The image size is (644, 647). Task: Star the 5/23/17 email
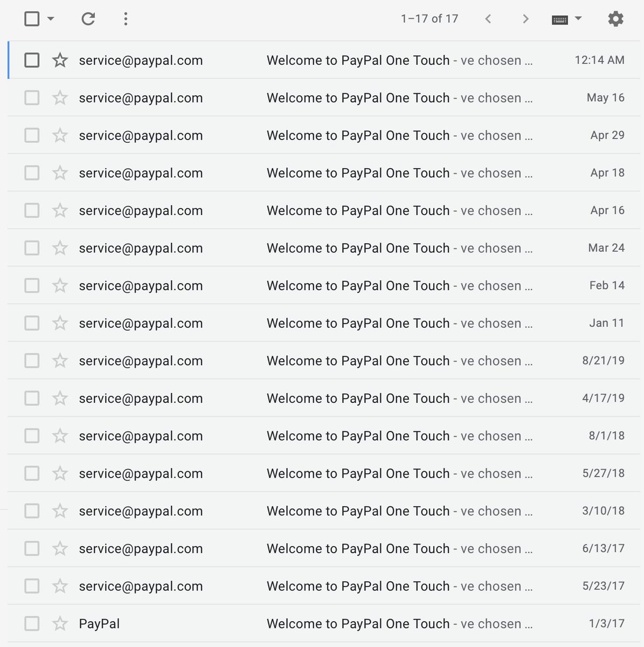[x=60, y=586]
